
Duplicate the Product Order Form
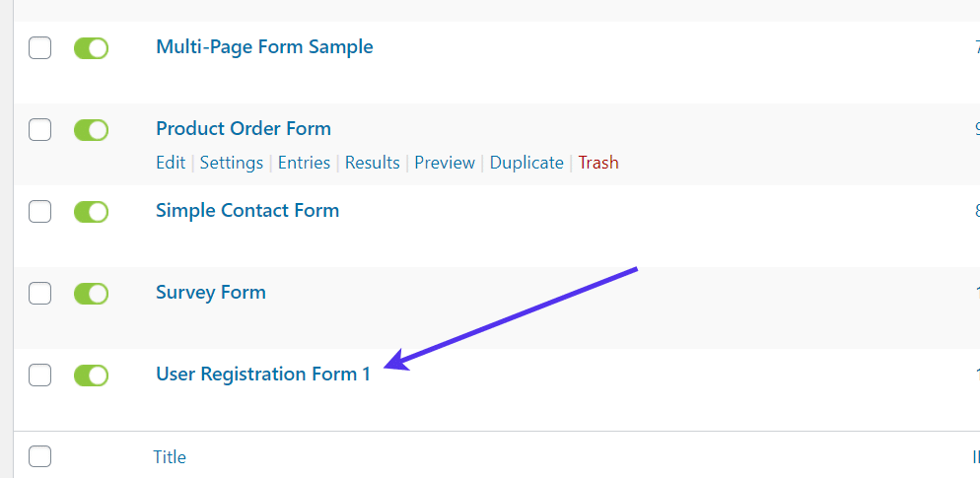pos(526,163)
